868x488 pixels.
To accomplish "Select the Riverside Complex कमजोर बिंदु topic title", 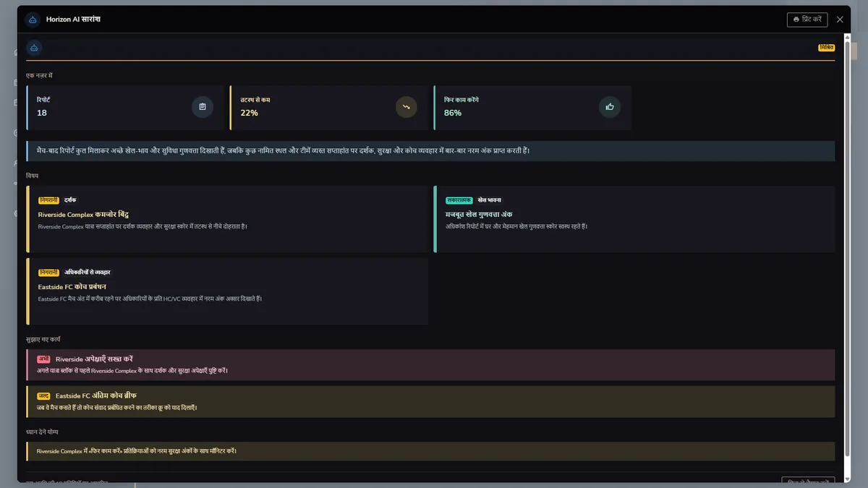I will click(83, 215).
